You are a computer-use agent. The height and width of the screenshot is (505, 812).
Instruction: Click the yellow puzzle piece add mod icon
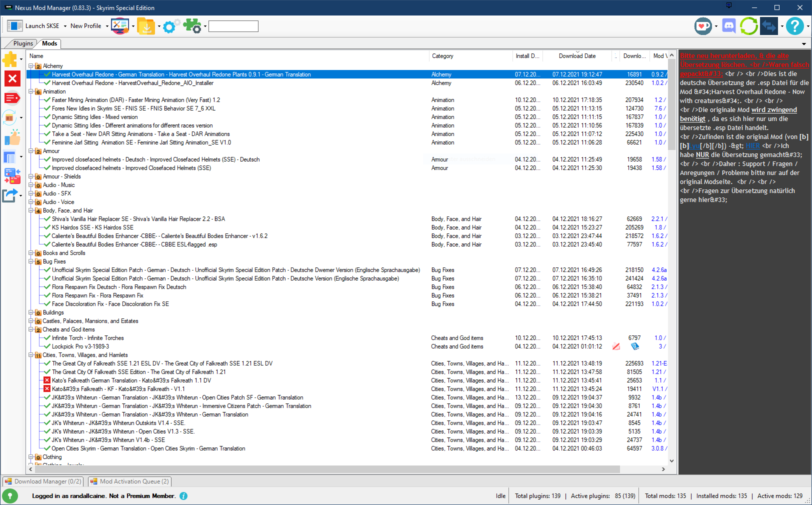pos(10,59)
